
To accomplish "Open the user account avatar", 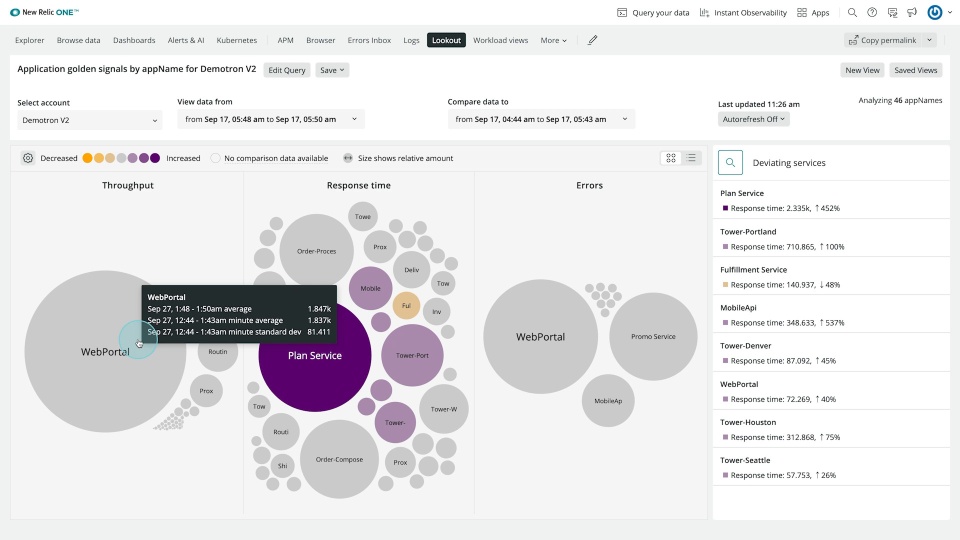I will click(934, 12).
